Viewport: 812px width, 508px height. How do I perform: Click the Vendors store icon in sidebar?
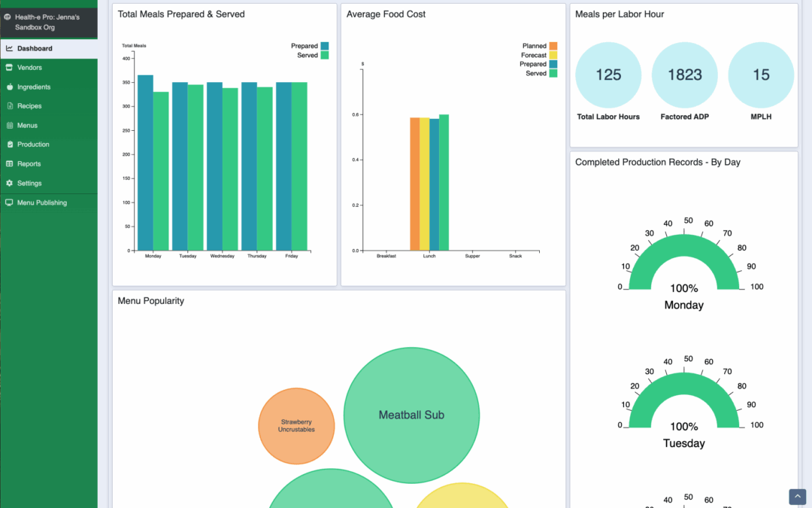[x=10, y=68]
